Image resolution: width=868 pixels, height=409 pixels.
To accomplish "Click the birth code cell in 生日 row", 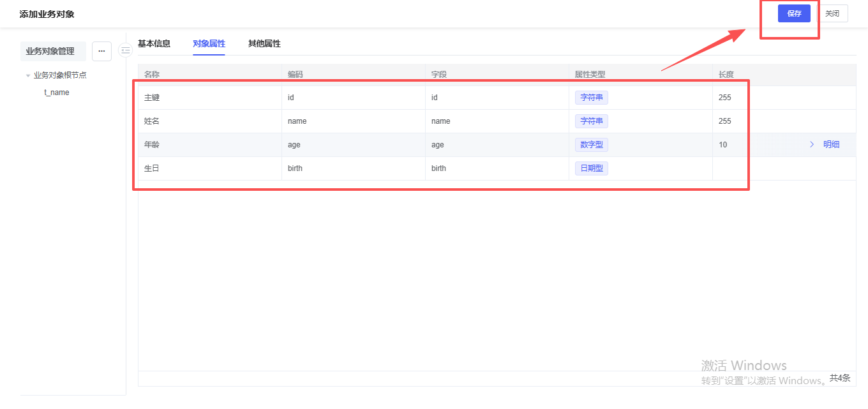I will (295, 168).
